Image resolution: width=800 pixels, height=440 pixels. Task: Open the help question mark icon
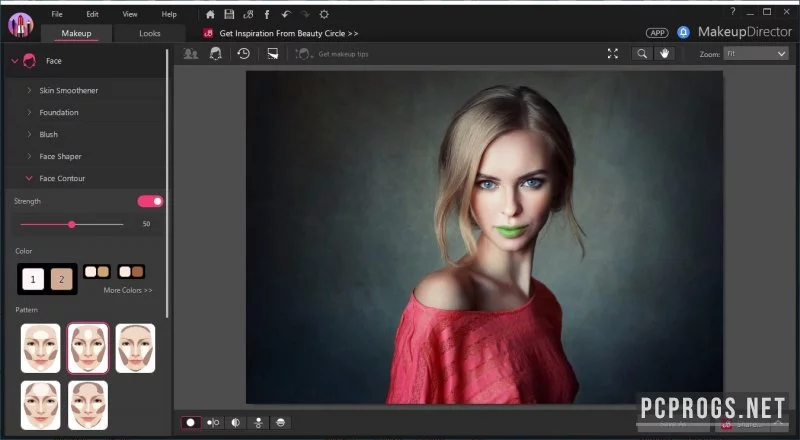[733, 11]
